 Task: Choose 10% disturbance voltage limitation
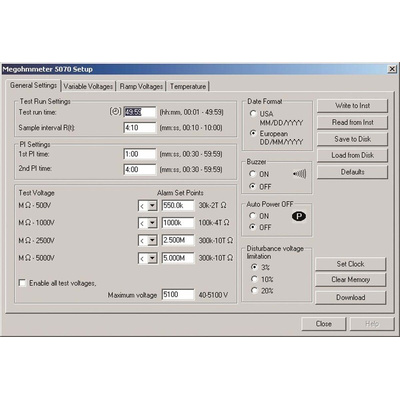[254, 279]
